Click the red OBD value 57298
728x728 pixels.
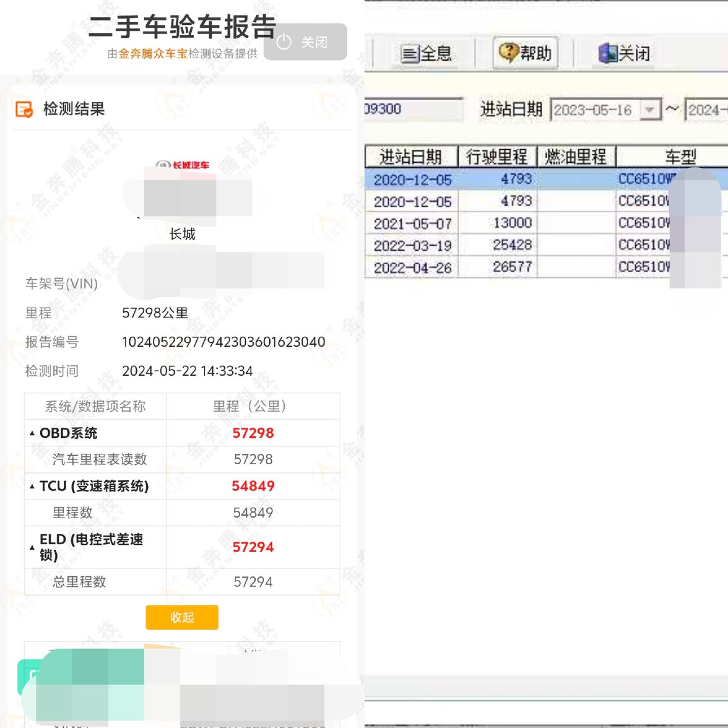tap(253, 433)
